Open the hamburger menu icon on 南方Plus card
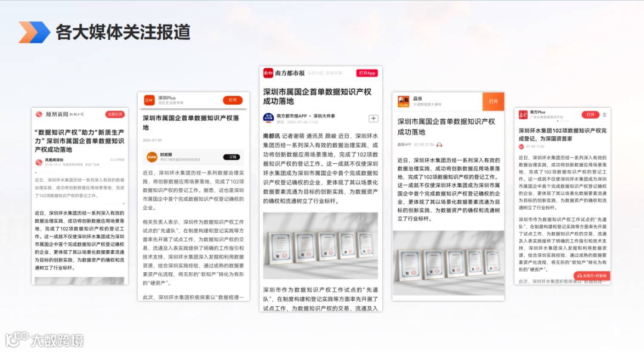Image resolution: width=644 pixels, height=352 pixels. [x=605, y=115]
